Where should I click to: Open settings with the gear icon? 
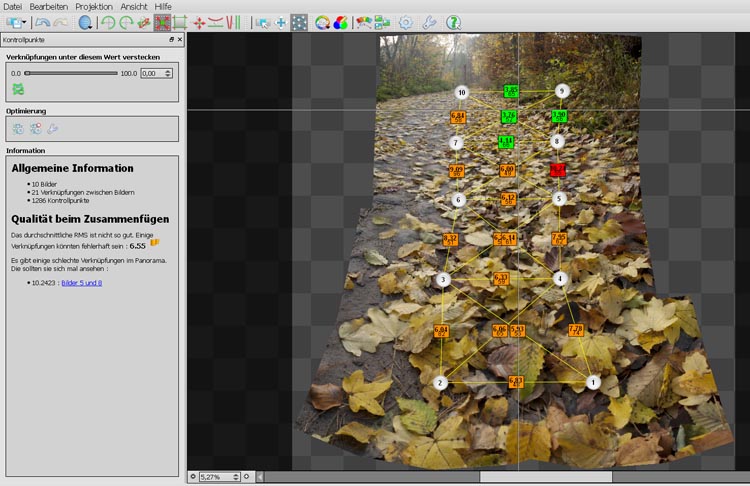(405, 21)
